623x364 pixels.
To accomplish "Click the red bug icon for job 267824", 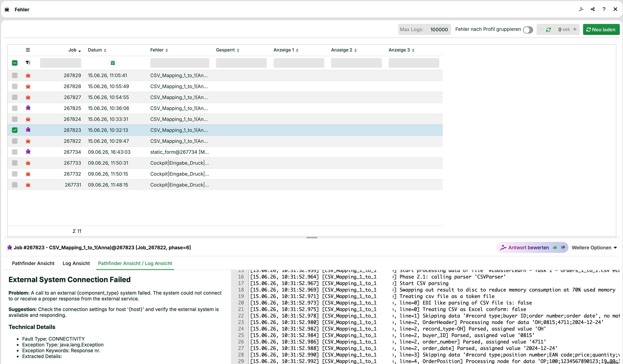I will click(x=28, y=119).
